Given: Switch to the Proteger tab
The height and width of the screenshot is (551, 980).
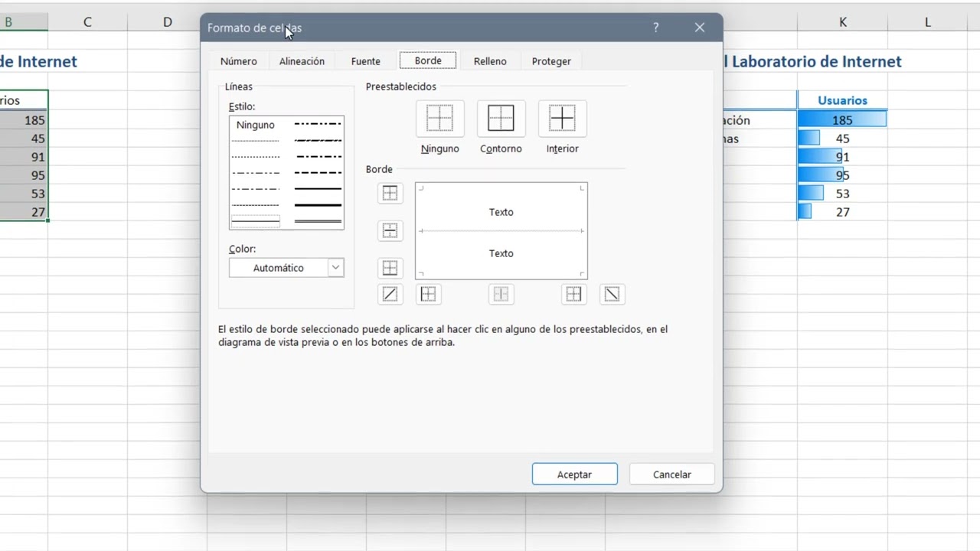Looking at the screenshot, I should (x=551, y=61).
